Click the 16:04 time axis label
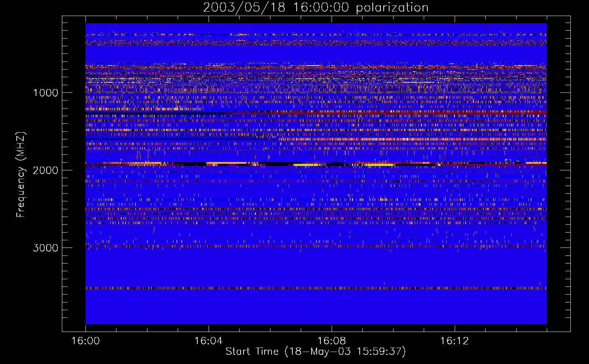589x364 pixels. (209, 341)
